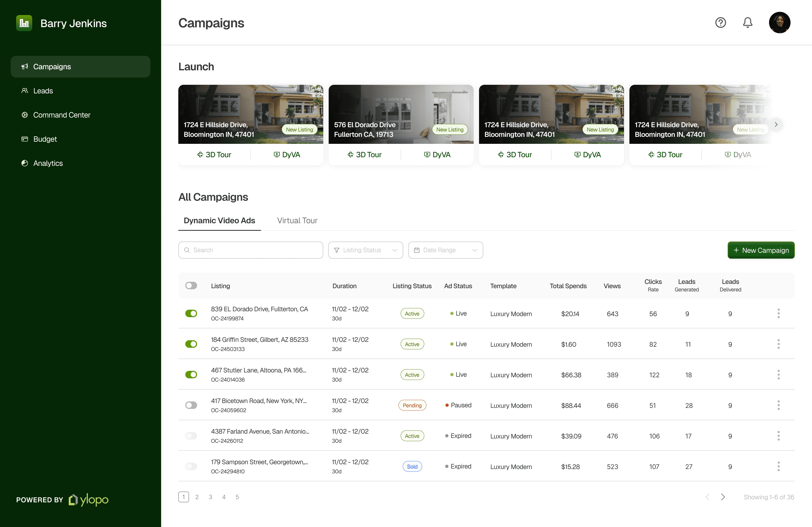Open the user profile avatar
The height and width of the screenshot is (527, 812).
[779, 23]
